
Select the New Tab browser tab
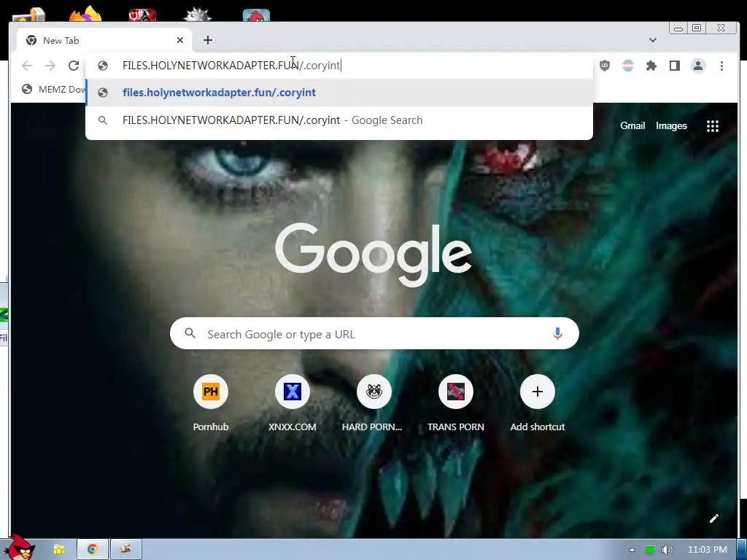pyautogui.click(x=104, y=41)
